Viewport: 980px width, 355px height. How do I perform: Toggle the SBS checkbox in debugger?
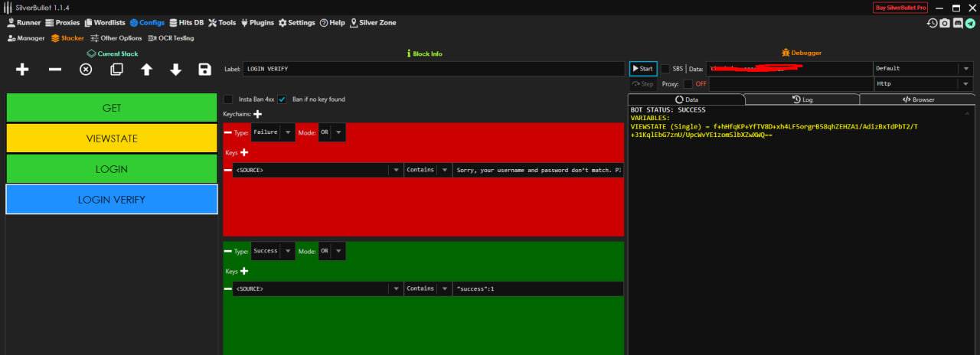[665, 69]
